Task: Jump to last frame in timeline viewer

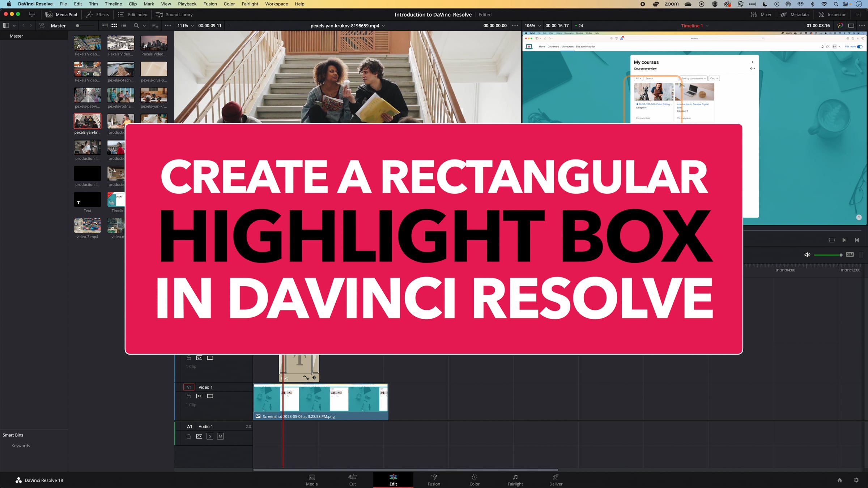Action: click(857, 240)
